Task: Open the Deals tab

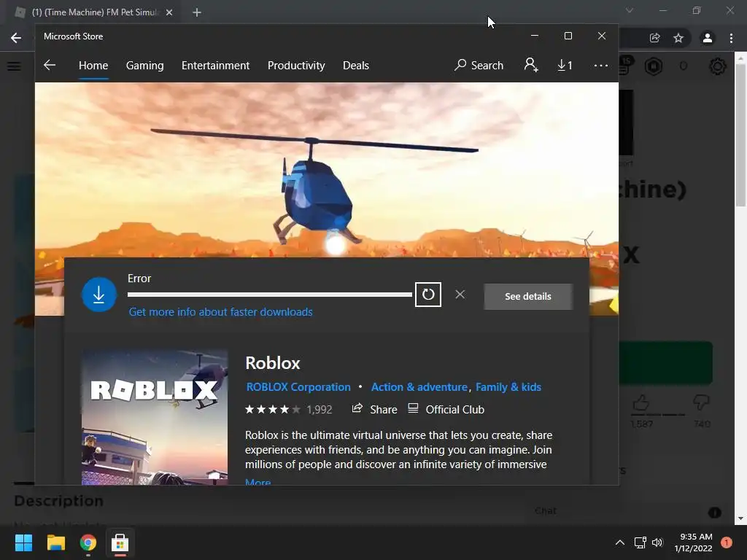Action: click(356, 65)
